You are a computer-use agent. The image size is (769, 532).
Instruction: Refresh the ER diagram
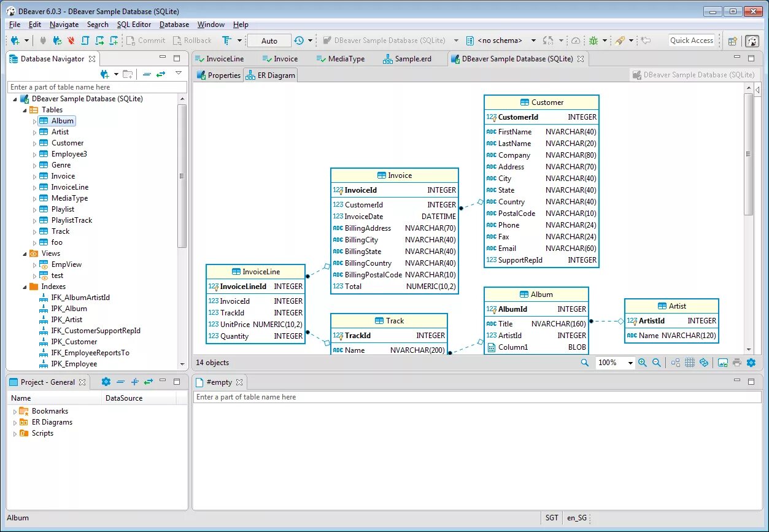704,363
